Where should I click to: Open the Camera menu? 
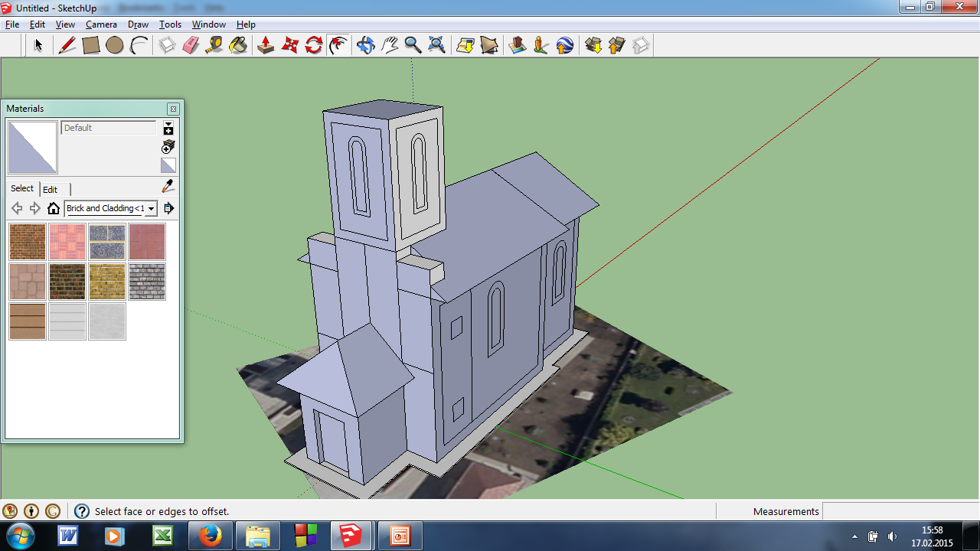101,24
